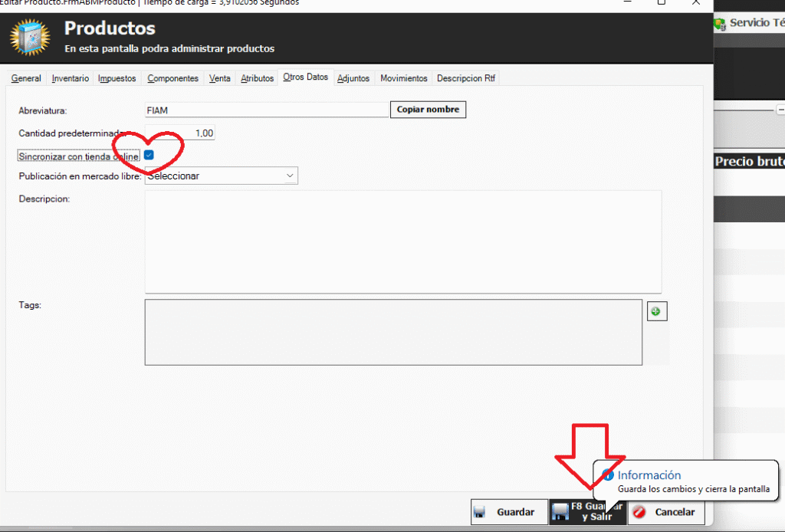This screenshot has width=785, height=532.
Task: Click the floppy disk icon on Guardar
Action: pos(479,512)
